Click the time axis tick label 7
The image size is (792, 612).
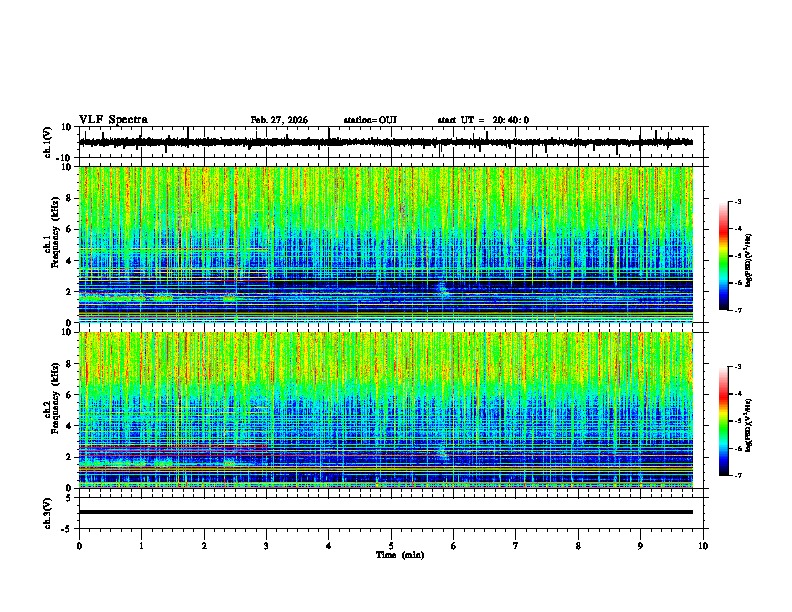(x=516, y=546)
